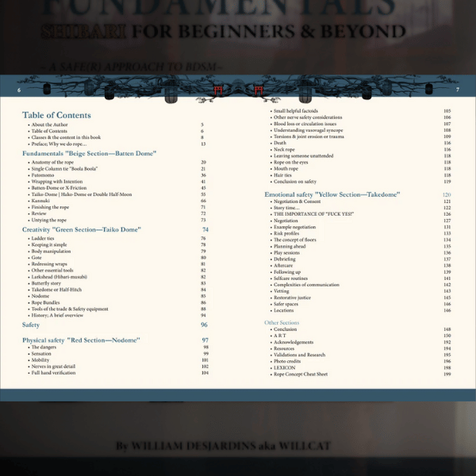The height and width of the screenshot is (476, 476).
Task: Click page number 6 in the header
Action: [x=18, y=90]
